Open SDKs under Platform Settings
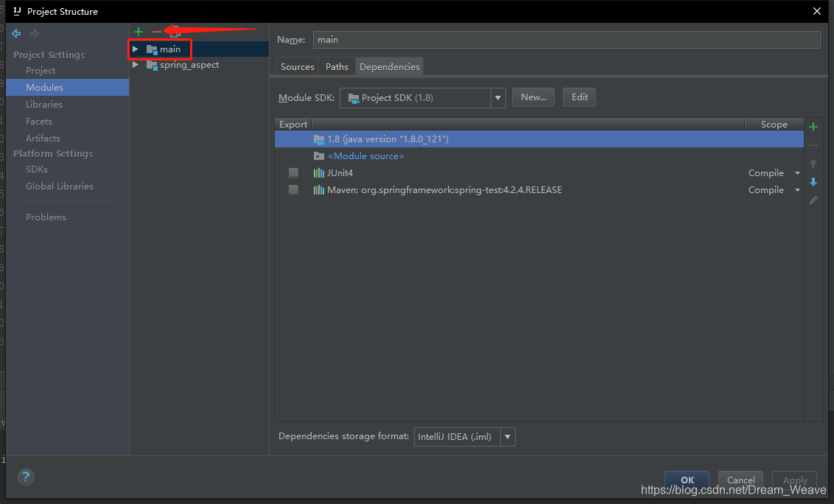Viewport: 834px width, 504px height. pos(37,169)
